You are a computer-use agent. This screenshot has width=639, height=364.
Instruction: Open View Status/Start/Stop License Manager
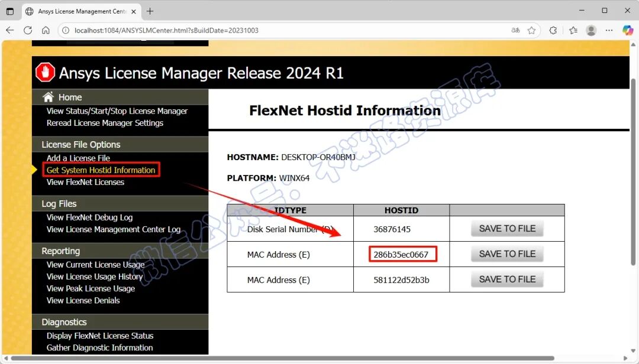point(117,110)
